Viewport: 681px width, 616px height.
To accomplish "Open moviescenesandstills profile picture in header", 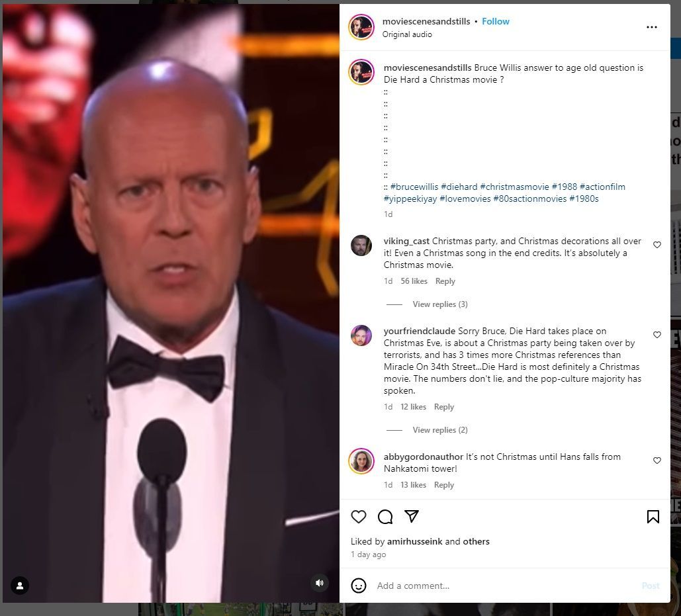I will (x=361, y=27).
